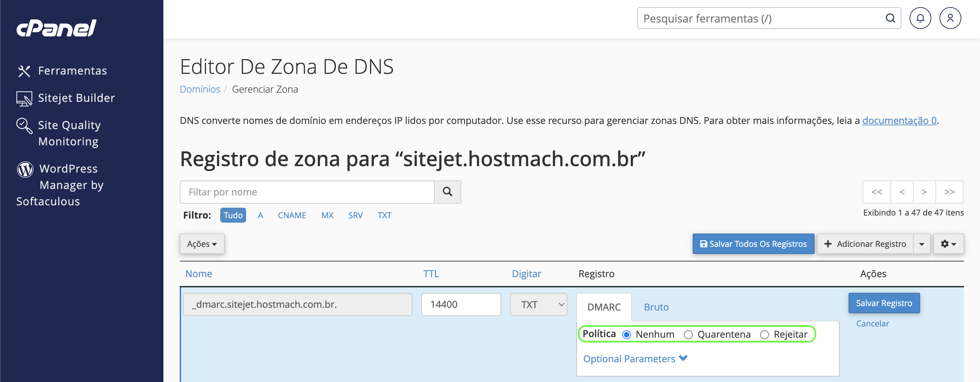Go to next page with > button
Viewport: 980px width, 382px height.
coord(924,192)
